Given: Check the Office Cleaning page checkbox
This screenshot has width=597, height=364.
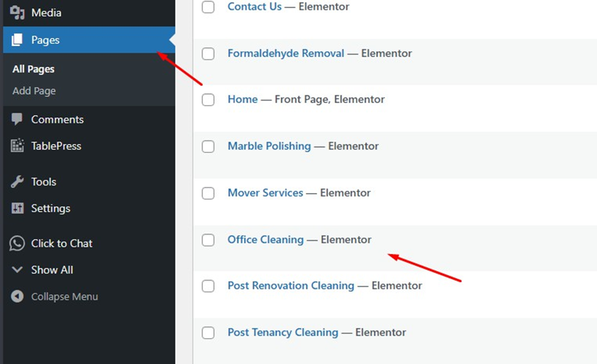Looking at the screenshot, I should click(209, 240).
